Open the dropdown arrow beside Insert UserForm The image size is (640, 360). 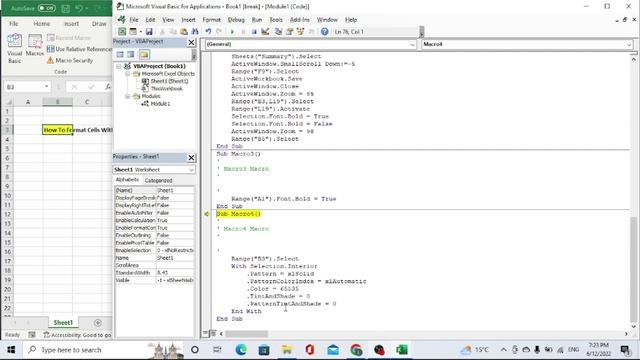click(140, 31)
